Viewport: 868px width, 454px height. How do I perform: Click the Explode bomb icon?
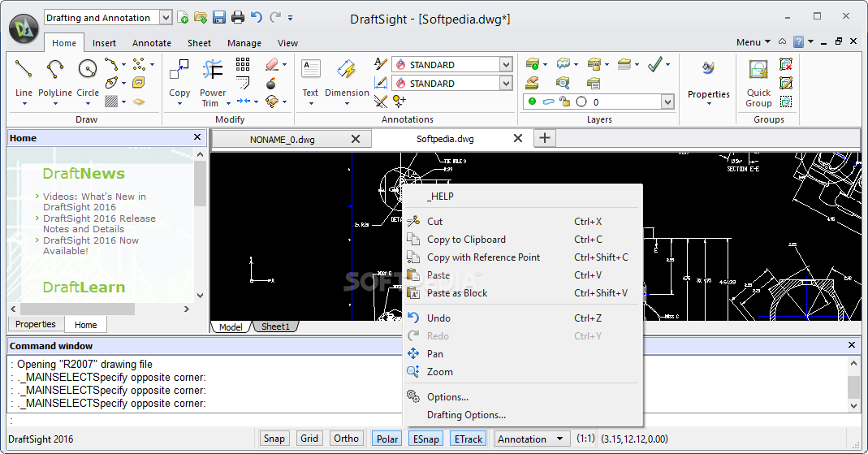(x=271, y=84)
